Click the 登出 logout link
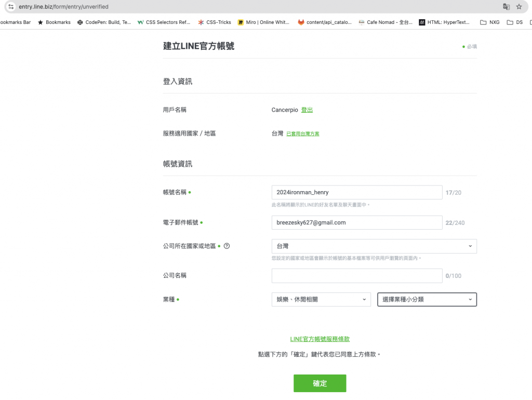The height and width of the screenshot is (400, 532). click(x=307, y=110)
